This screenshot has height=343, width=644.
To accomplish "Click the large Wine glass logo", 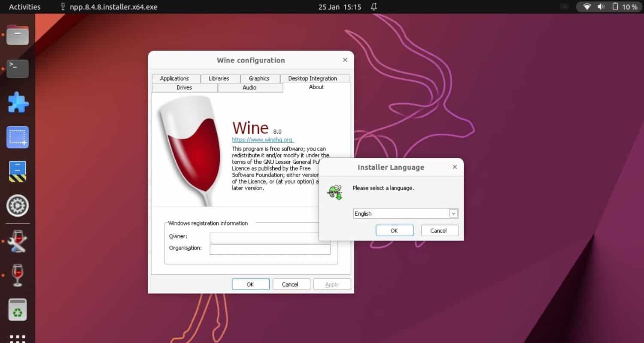I will [x=189, y=150].
